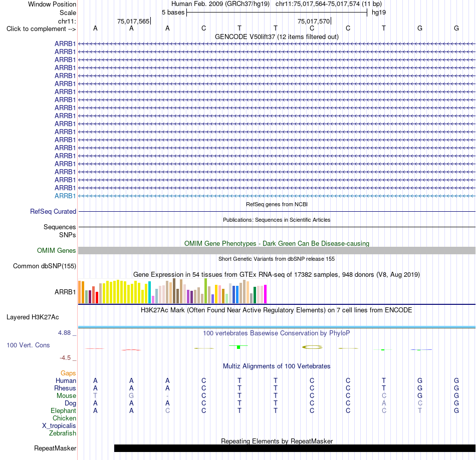
Task: Click the black RepeatMasker element bar
Action: click(295, 448)
